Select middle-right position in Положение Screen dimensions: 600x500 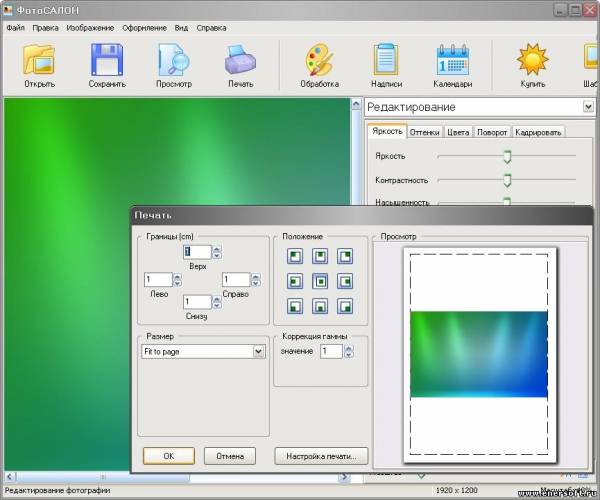tap(345, 281)
